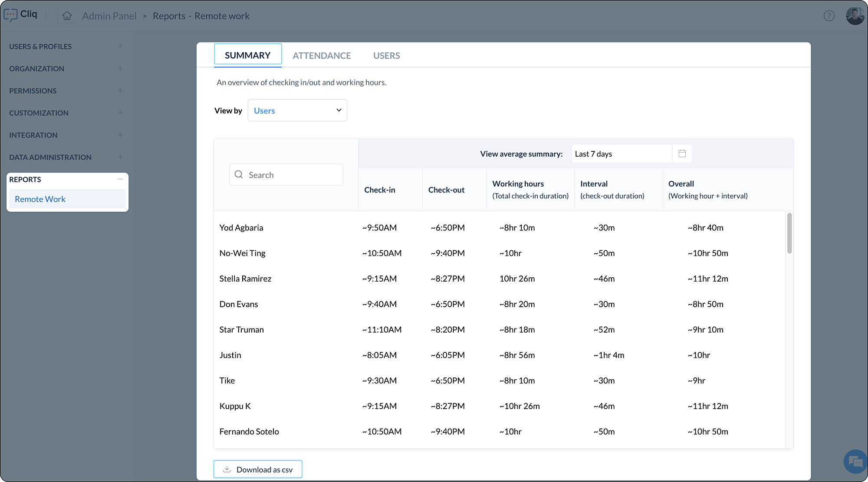Open the Last 7 days selector
868x482 pixels.
point(621,154)
